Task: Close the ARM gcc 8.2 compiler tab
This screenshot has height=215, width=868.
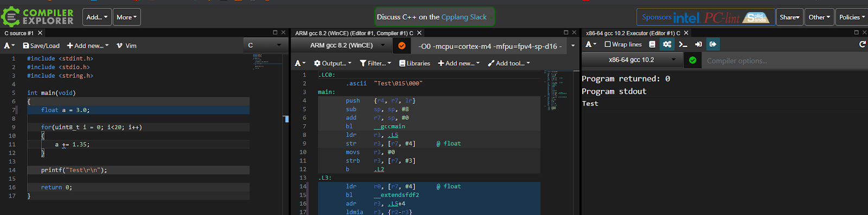Action: 419,33
